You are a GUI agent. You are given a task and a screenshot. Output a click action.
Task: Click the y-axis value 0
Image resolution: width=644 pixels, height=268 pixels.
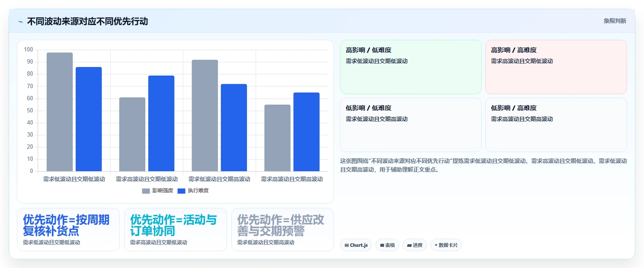click(x=32, y=171)
